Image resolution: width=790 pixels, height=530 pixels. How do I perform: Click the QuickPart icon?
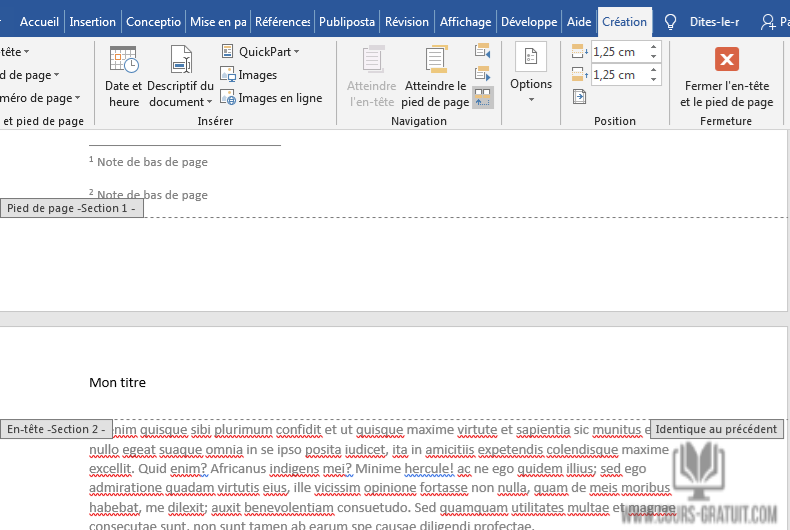coord(228,51)
